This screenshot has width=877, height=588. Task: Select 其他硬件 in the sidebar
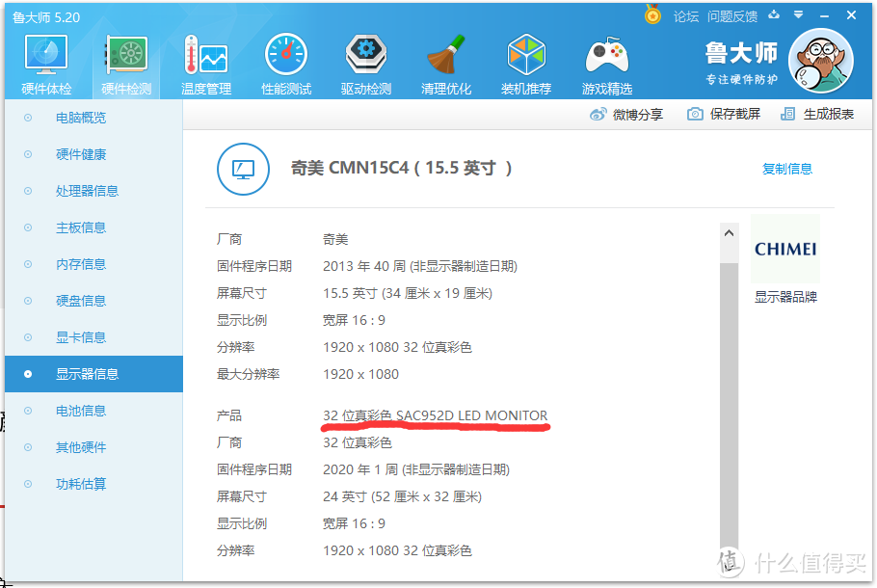coord(93,447)
